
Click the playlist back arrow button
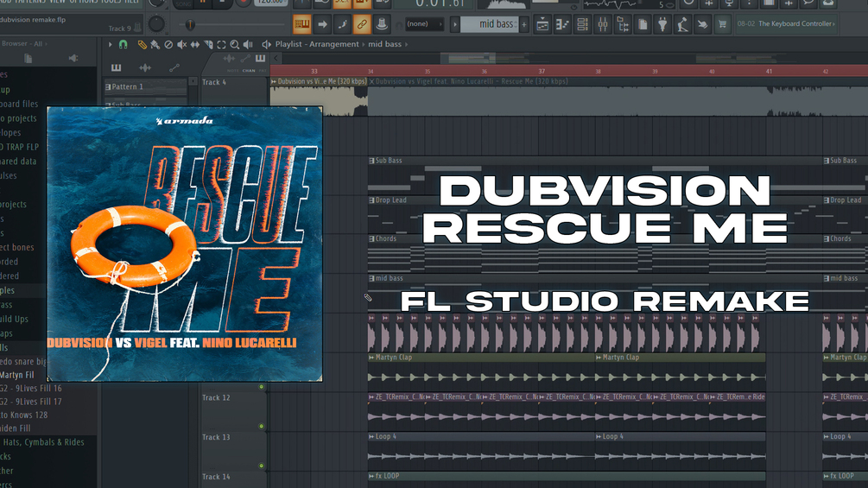[276, 58]
